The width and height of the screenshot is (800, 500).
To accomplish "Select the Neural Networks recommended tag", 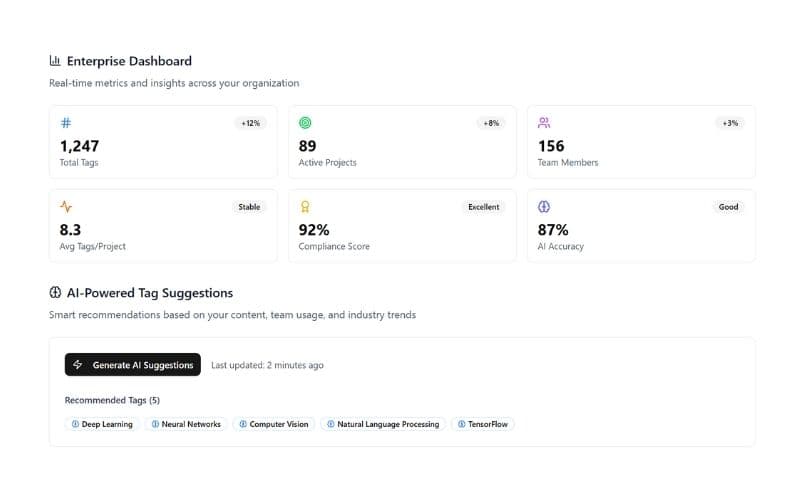I will click(186, 424).
